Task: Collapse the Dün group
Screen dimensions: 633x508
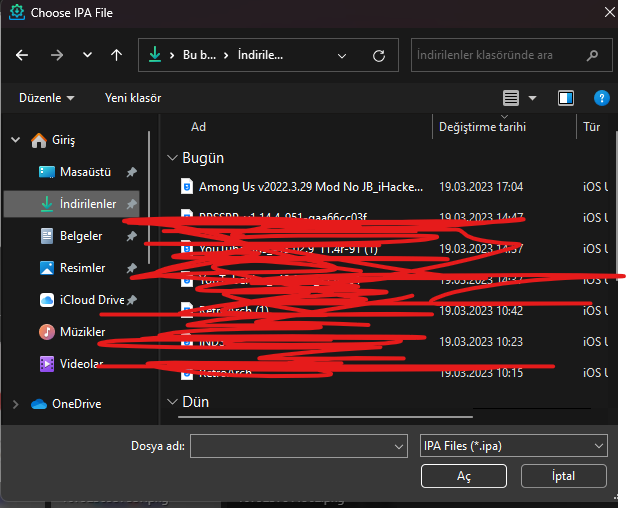Action: (x=172, y=402)
